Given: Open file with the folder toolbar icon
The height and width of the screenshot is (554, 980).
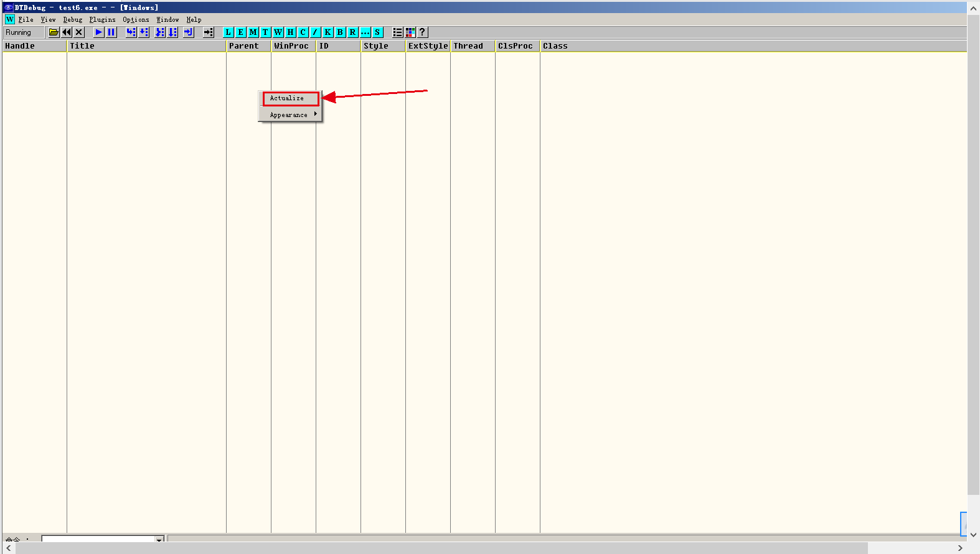Looking at the screenshot, I should [54, 32].
